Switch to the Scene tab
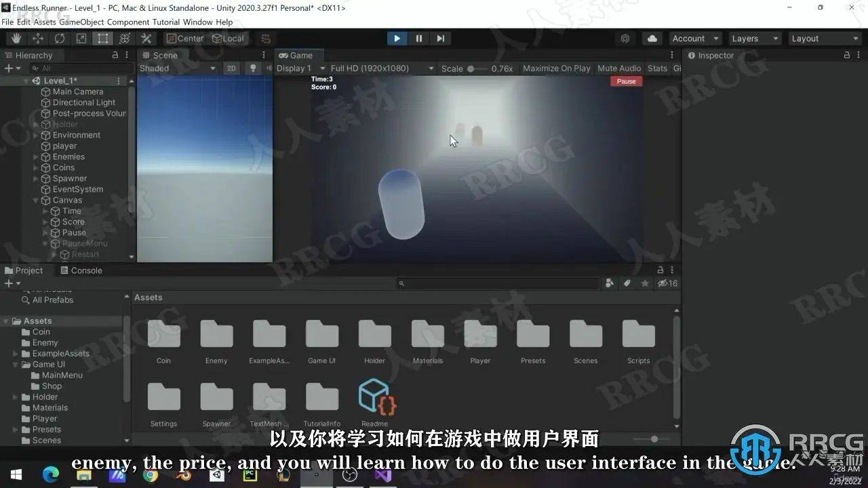The image size is (868, 488). tap(159, 56)
